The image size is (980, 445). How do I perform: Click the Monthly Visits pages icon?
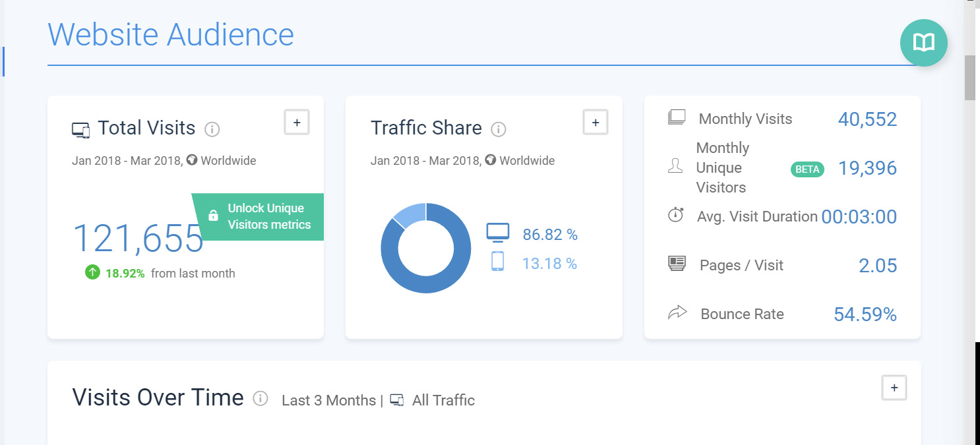(x=677, y=118)
